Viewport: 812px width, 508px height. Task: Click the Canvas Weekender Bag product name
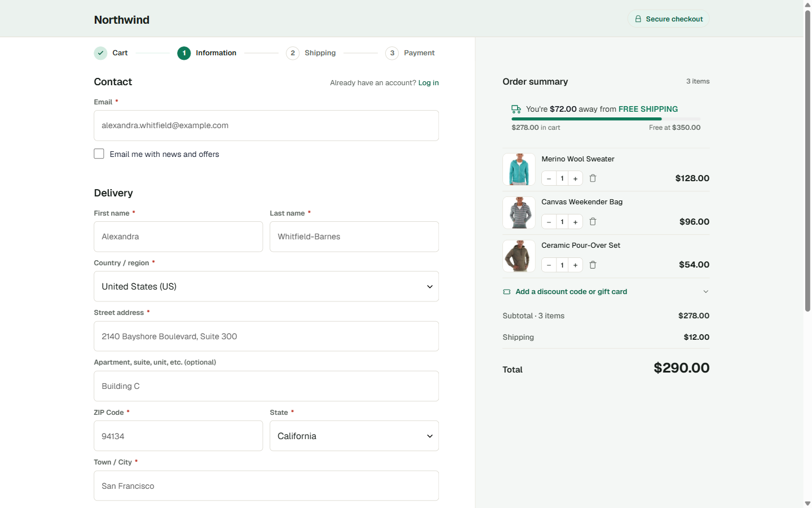582,202
